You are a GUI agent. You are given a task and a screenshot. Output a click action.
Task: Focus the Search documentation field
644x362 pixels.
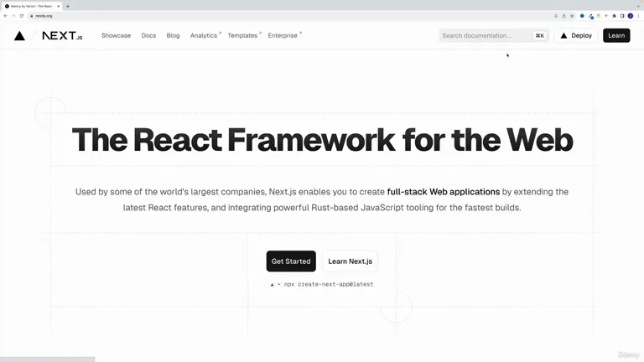point(493,36)
